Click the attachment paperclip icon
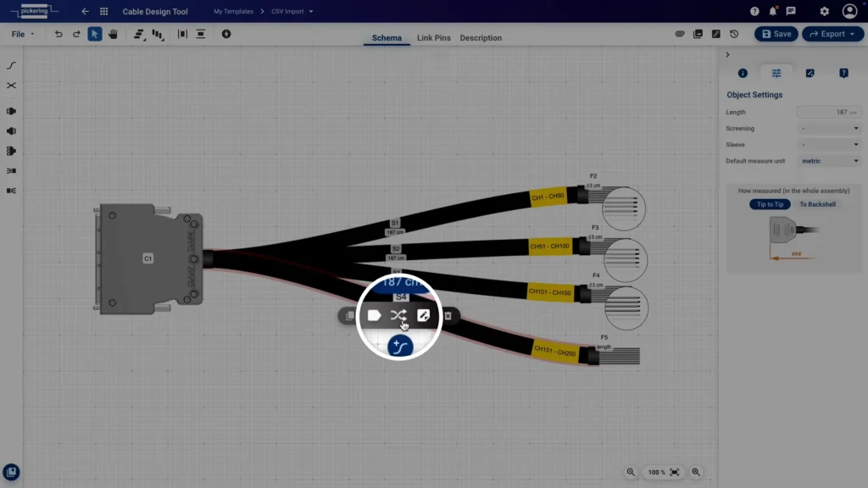 tap(680, 34)
